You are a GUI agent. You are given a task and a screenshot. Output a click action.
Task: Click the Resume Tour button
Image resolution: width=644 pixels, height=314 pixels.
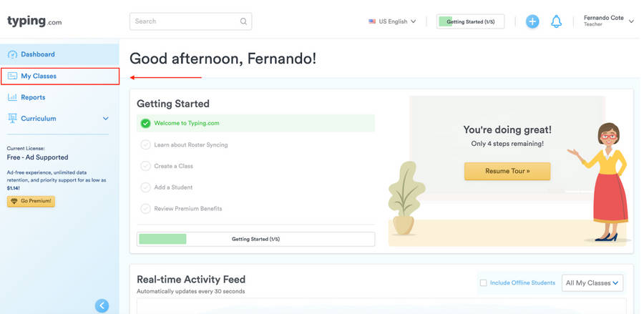tap(507, 172)
